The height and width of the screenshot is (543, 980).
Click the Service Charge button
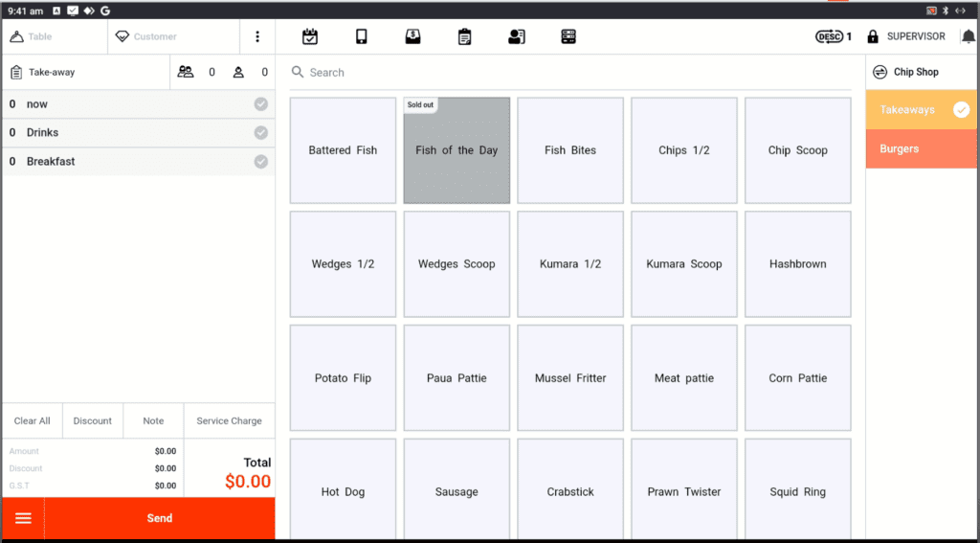point(229,420)
